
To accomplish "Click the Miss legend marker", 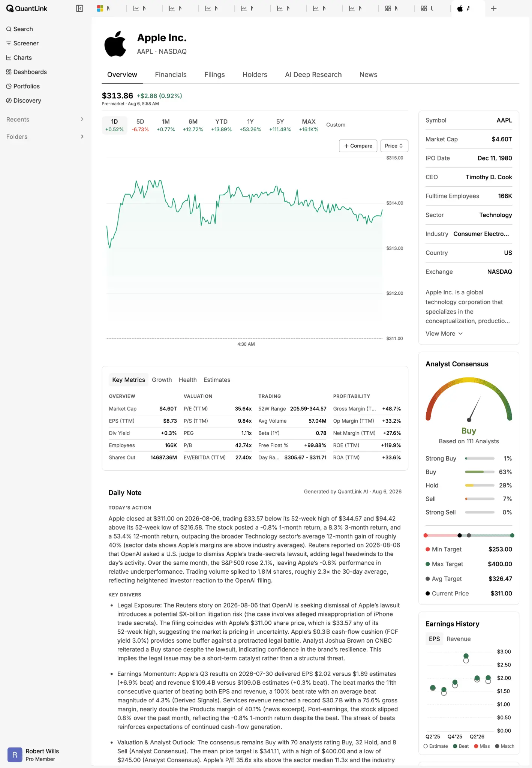I will [x=476, y=746].
